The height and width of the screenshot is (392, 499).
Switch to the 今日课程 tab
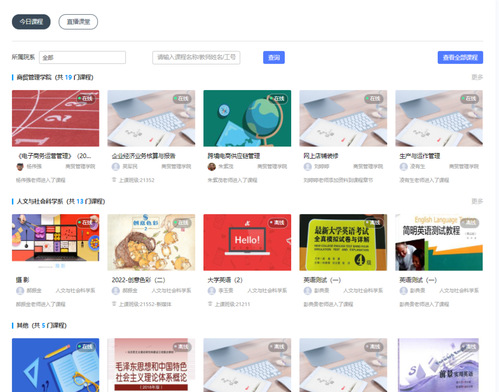click(31, 22)
